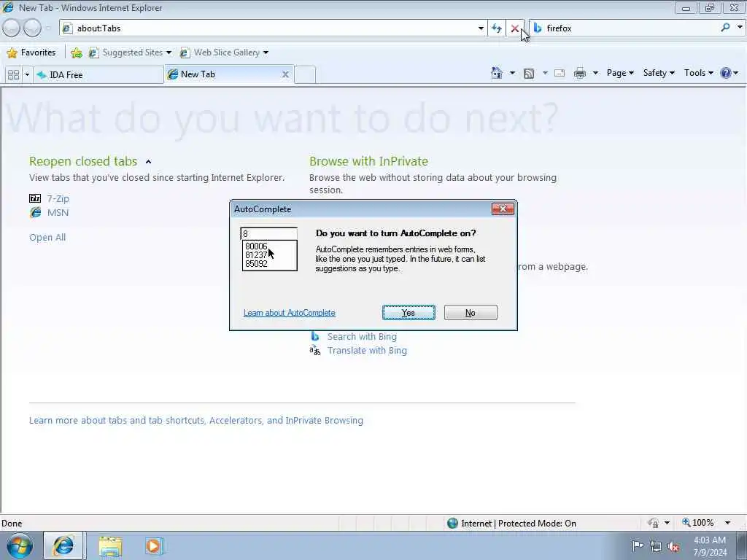The width and height of the screenshot is (747, 560).
Task: Open the Safety menu
Action: tap(659, 73)
